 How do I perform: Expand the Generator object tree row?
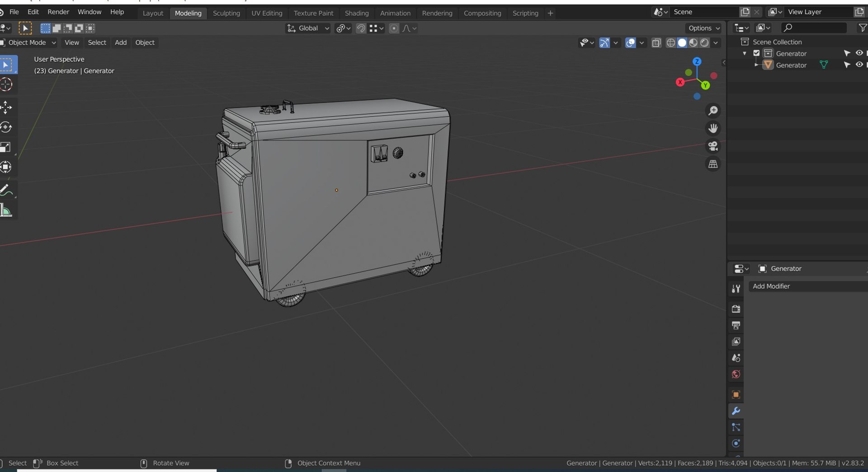[756, 65]
